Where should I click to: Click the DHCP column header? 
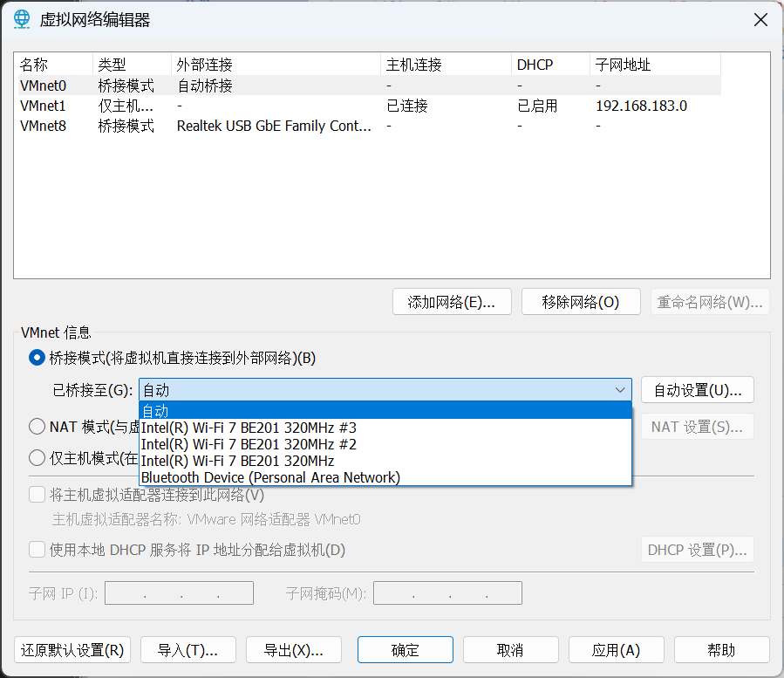pyautogui.click(x=550, y=65)
